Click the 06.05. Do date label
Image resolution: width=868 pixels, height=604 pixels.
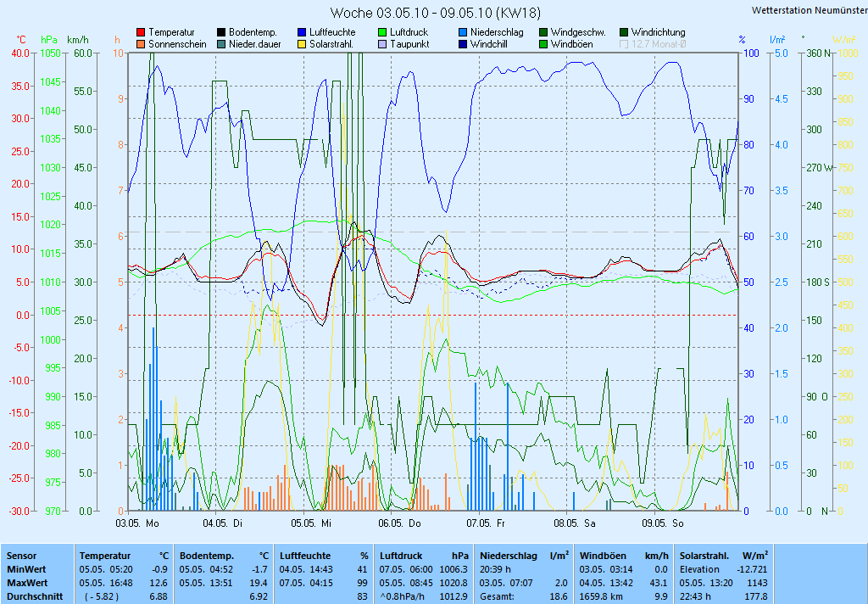pyautogui.click(x=400, y=523)
